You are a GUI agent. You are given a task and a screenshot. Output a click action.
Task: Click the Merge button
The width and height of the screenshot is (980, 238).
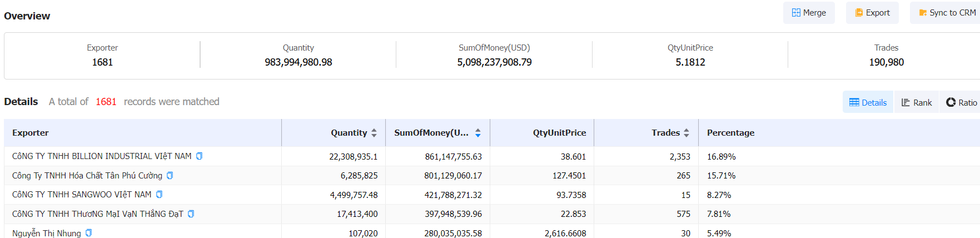point(809,13)
